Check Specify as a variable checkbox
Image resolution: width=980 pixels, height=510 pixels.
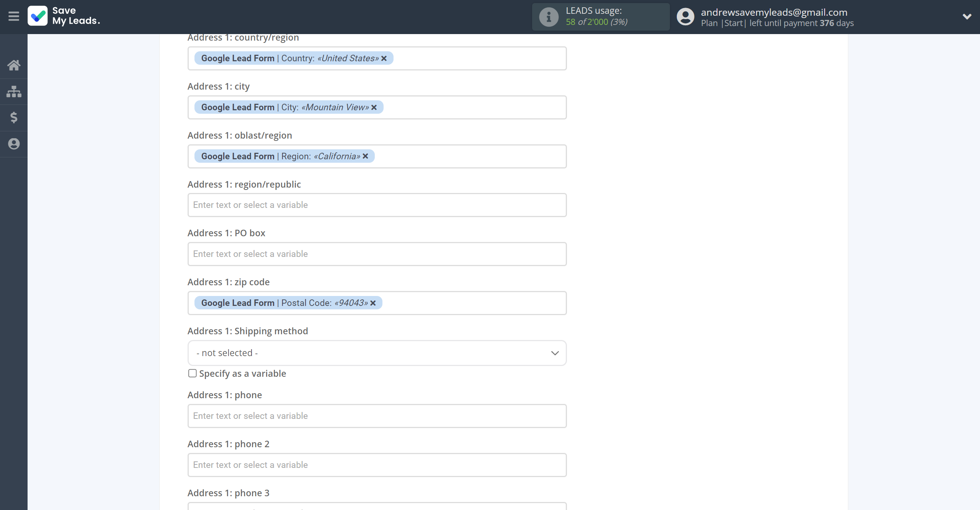[192, 373]
